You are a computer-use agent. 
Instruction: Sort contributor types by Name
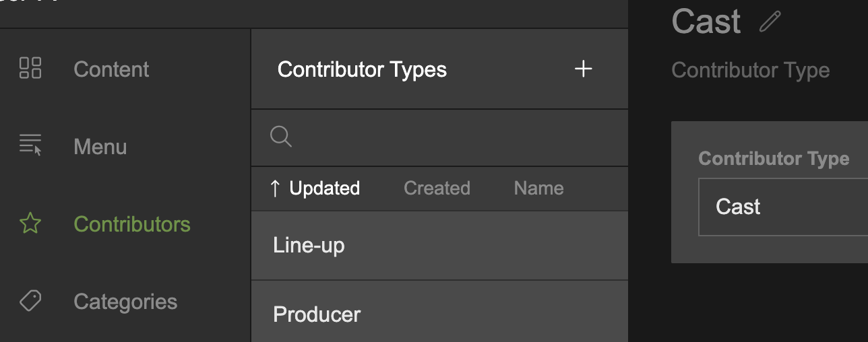[x=538, y=189]
